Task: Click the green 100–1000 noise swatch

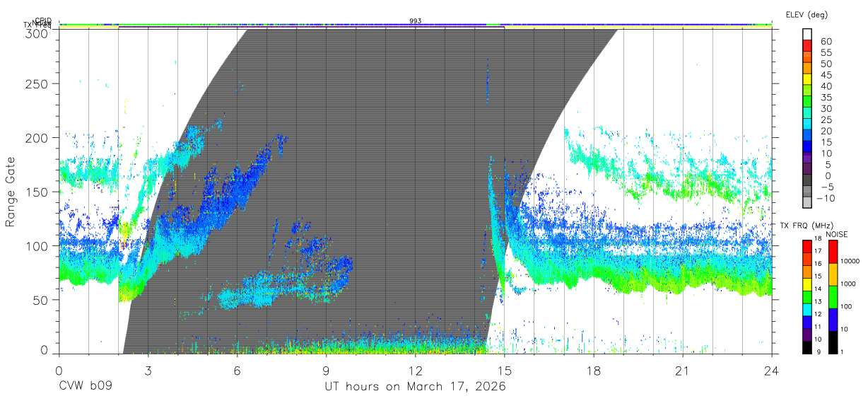Action: click(x=833, y=297)
